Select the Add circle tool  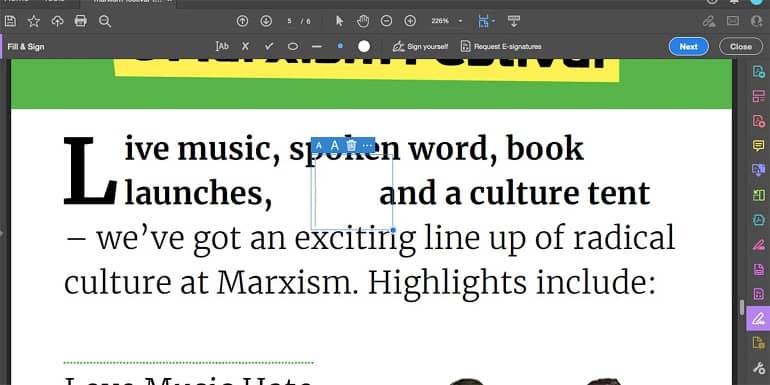(293, 47)
